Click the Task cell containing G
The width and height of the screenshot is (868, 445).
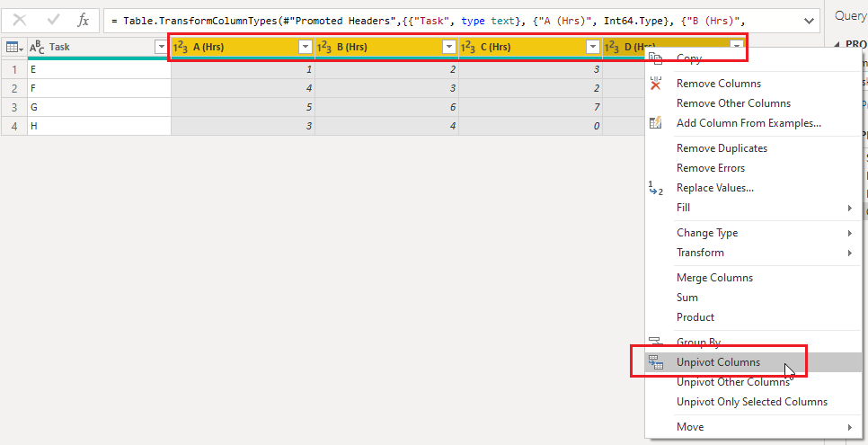coord(99,108)
